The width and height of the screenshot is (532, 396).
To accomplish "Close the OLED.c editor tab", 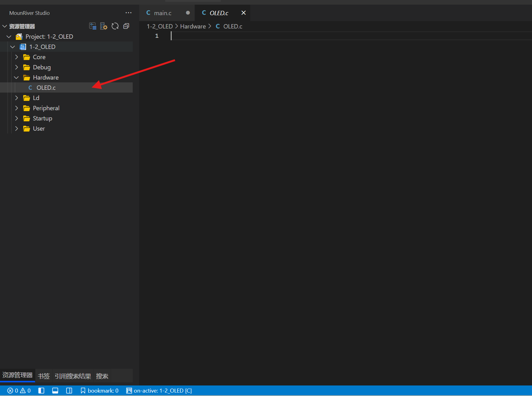I will [x=243, y=13].
